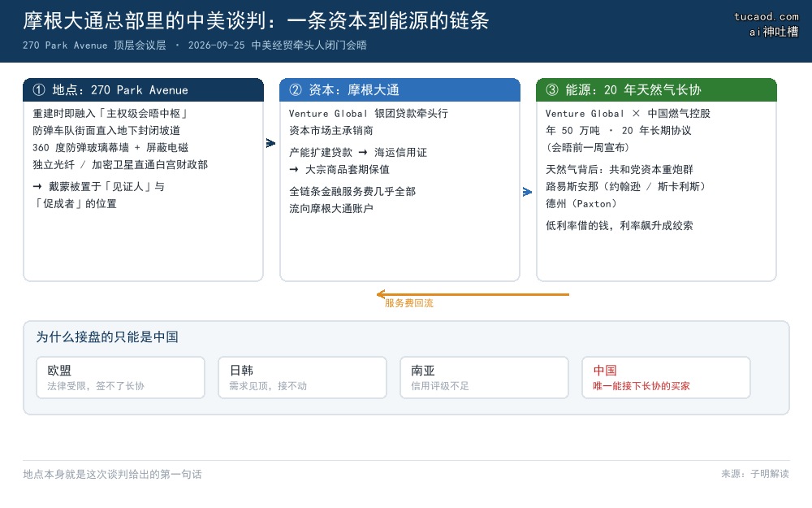Click the line Venture Global 银团贷款牵头行
This screenshot has width=812, height=508.
tap(368, 114)
